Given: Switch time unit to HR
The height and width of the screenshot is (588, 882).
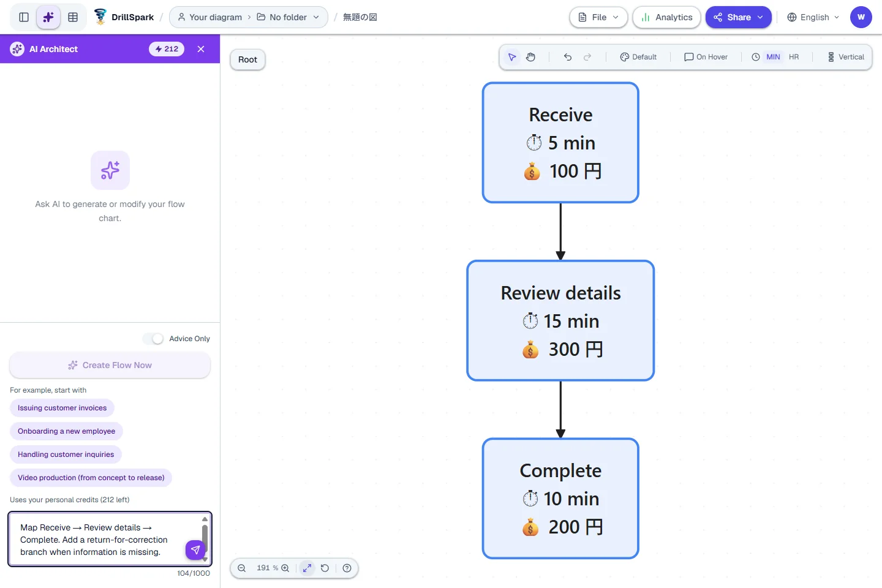Looking at the screenshot, I should coord(794,57).
